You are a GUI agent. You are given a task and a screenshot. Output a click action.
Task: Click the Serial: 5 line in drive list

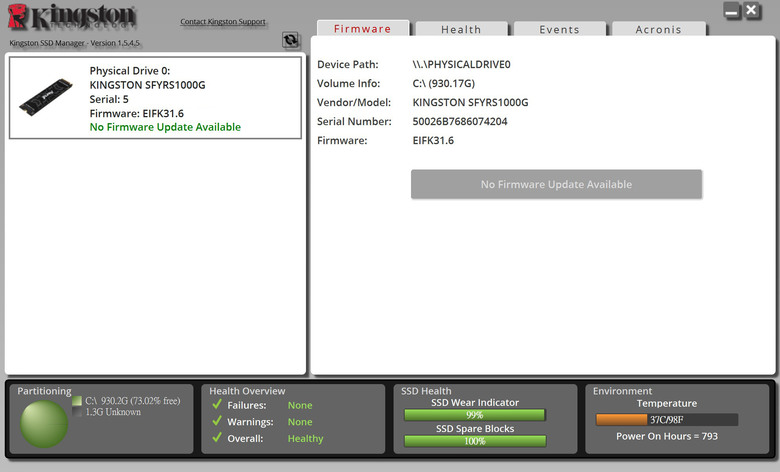109,99
